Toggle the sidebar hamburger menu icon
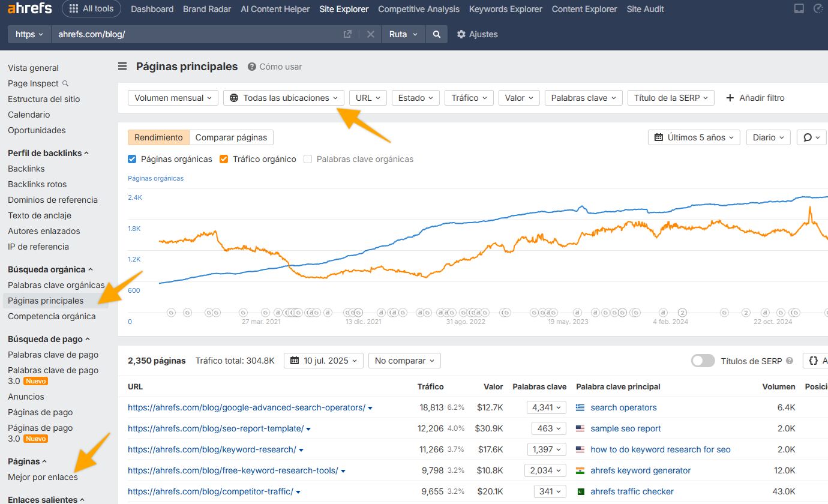The image size is (828, 504). [122, 67]
